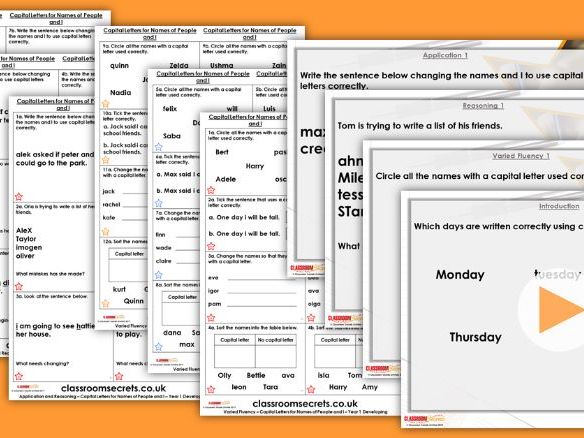Click the name 'wade' in question 7a
The width and height of the screenshot is (584, 438).
pyautogui.click(x=164, y=248)
